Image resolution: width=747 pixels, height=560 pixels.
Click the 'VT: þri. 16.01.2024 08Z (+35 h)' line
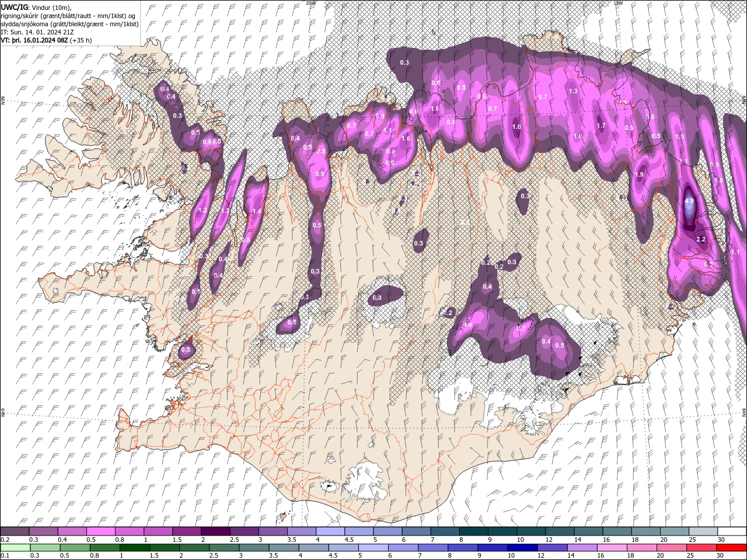pos(47,41)
